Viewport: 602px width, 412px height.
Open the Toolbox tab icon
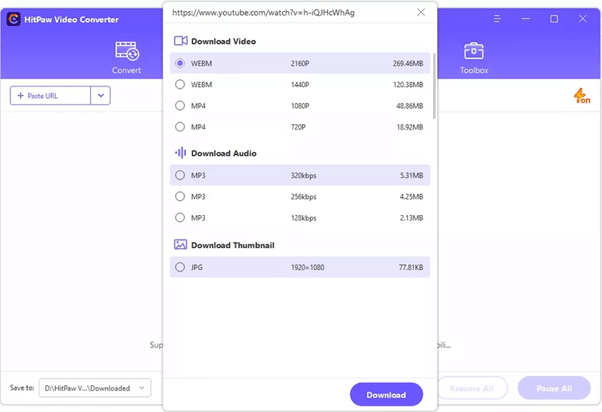[x=474, y=51]
